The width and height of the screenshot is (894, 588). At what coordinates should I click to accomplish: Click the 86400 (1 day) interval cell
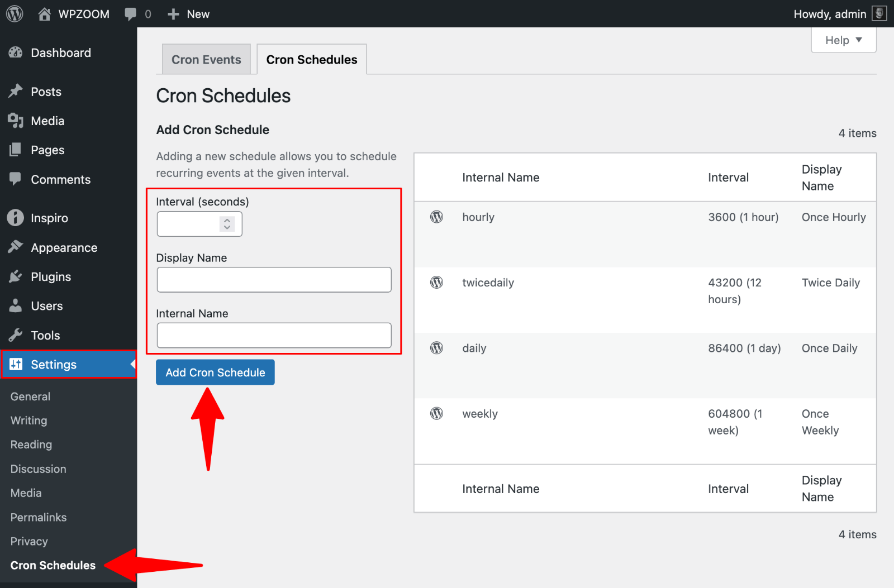[744, 348]
